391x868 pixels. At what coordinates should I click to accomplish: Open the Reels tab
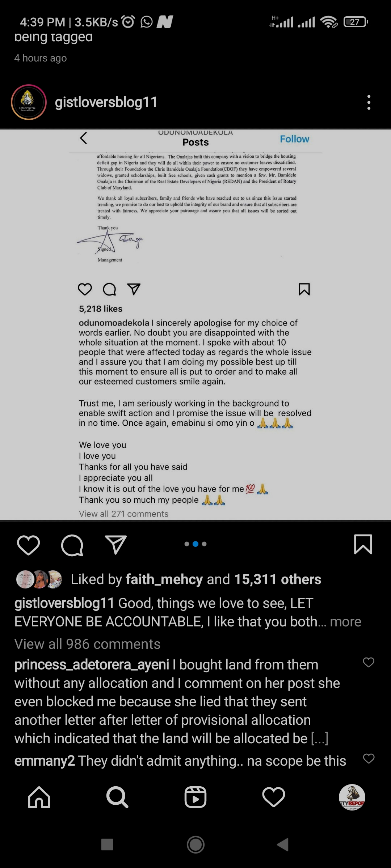(x=195, y=797)
